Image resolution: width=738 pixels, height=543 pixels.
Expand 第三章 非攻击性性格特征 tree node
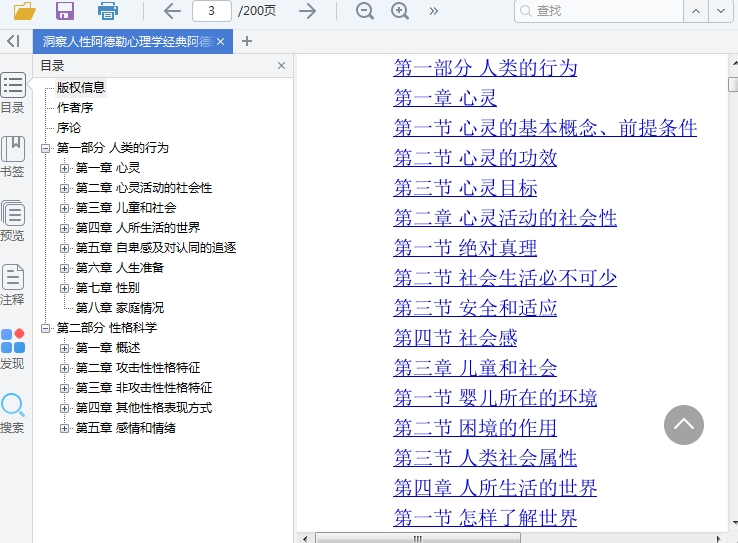64,388
